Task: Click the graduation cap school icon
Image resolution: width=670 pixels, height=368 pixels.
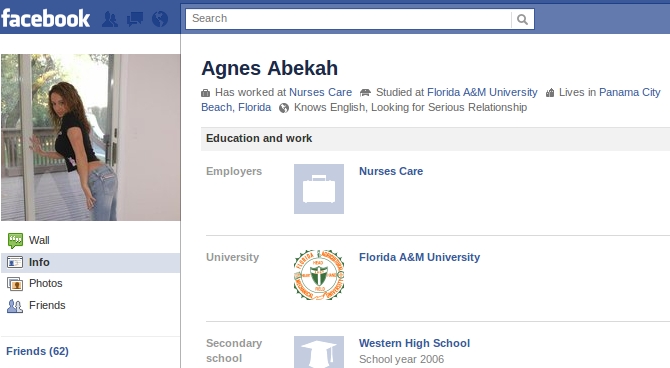Action: (x=319, y=352)
